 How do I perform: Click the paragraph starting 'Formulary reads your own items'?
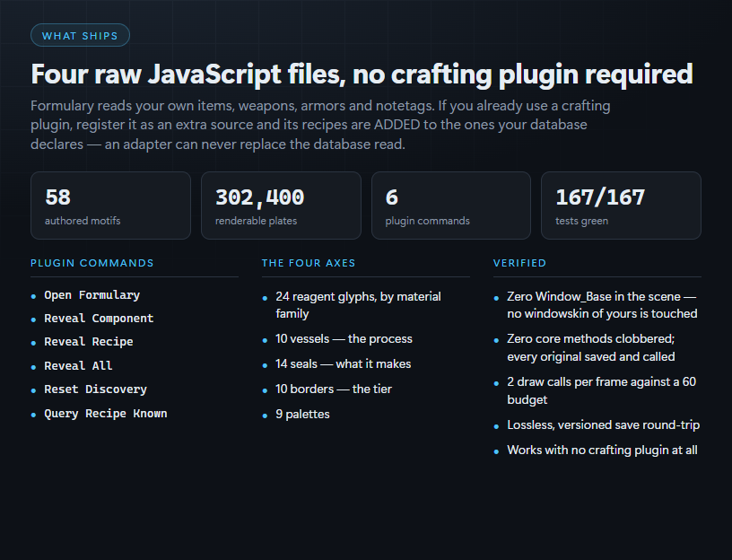pyautogui.click(x=320, y=125)
